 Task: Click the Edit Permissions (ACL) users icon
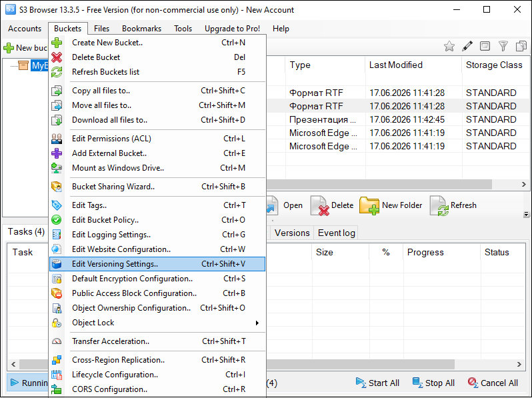[x=57, y=139]
